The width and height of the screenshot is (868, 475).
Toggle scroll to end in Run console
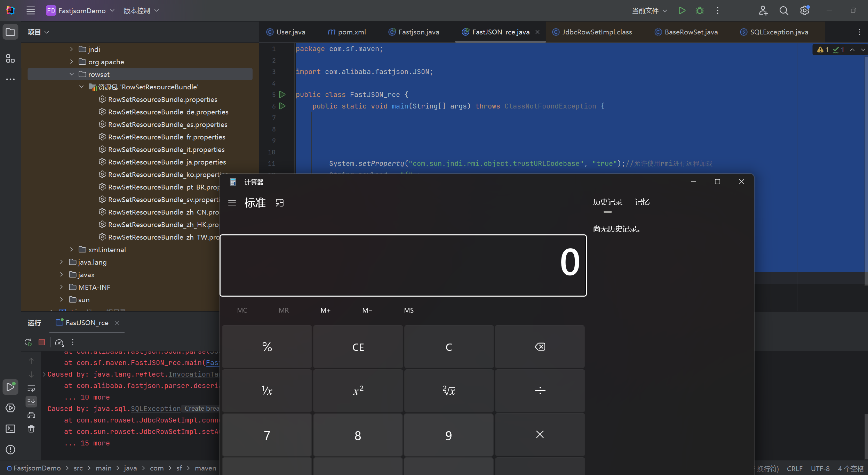tap(31, 402)
